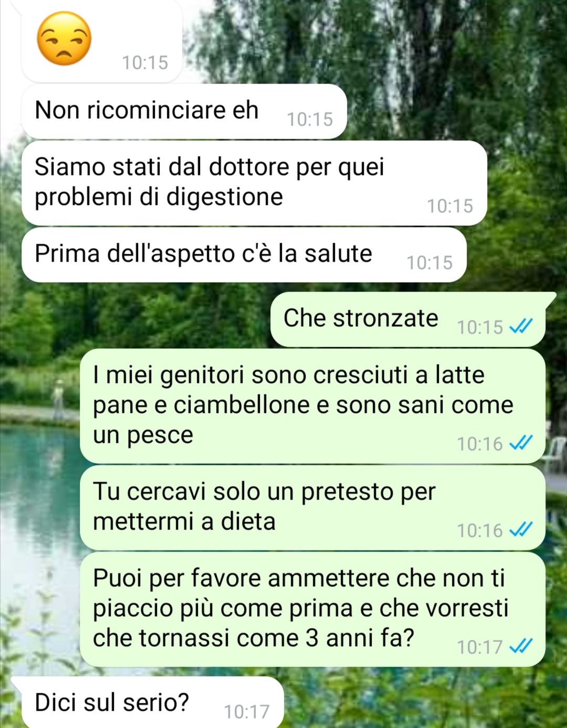
Task: Select the 'I miei genitori sono cresciuti' message
Action: coord(313,406)
